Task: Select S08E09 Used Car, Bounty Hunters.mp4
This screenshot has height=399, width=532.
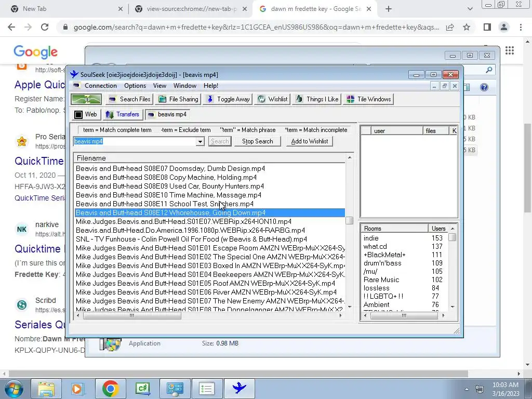Action: [x=210, y=187]
